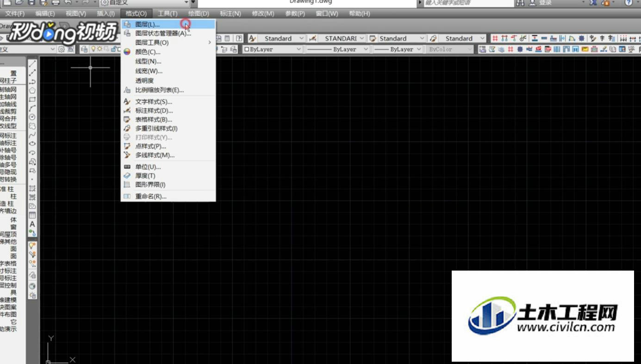This screenshot has width=641, height=364.
Task: Toggle the layer freeze sun icon
Action: (100, 49)
